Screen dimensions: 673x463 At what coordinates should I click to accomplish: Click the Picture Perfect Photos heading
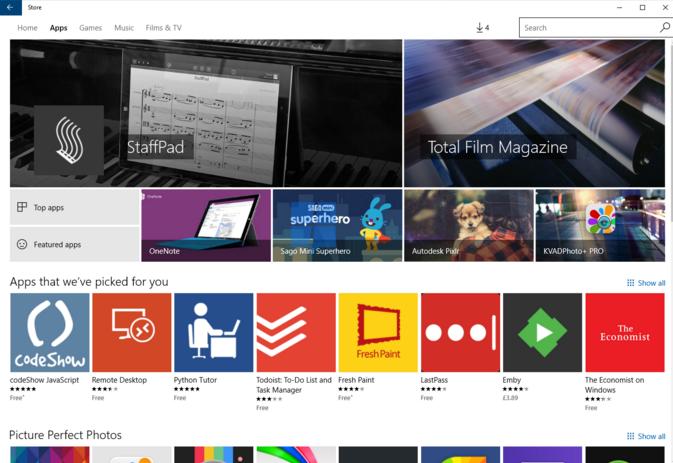click(x=65, y=435)
